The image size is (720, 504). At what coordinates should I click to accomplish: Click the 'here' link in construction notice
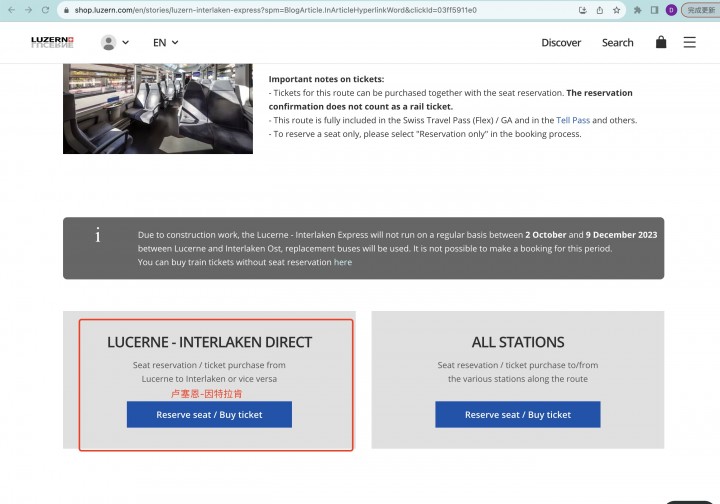(x=343, y=262)
